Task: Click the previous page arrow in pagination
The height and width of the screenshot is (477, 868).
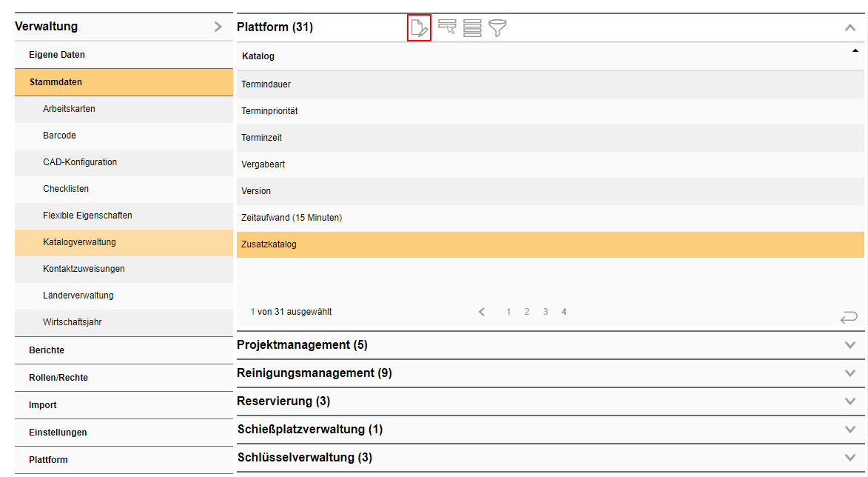Action: (482, 312)
